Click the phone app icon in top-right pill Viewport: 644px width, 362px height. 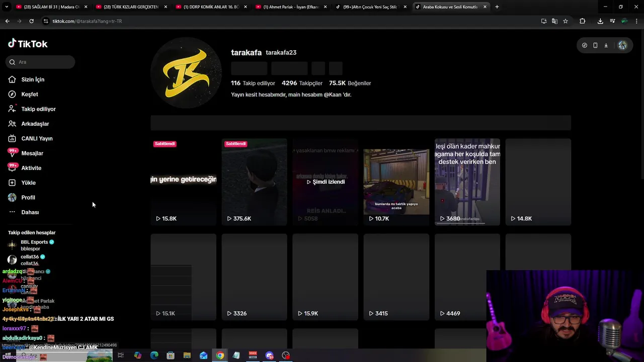tap(595, 45)
